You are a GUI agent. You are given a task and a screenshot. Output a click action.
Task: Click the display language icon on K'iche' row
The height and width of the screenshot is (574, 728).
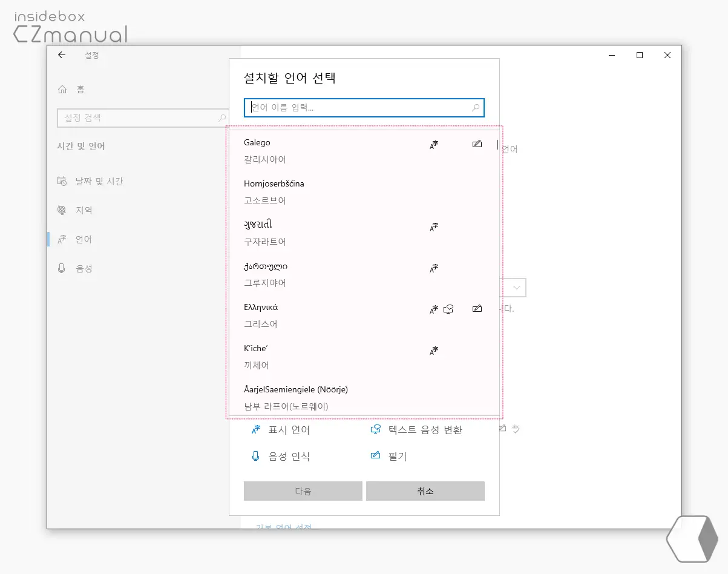coord(433,351)
